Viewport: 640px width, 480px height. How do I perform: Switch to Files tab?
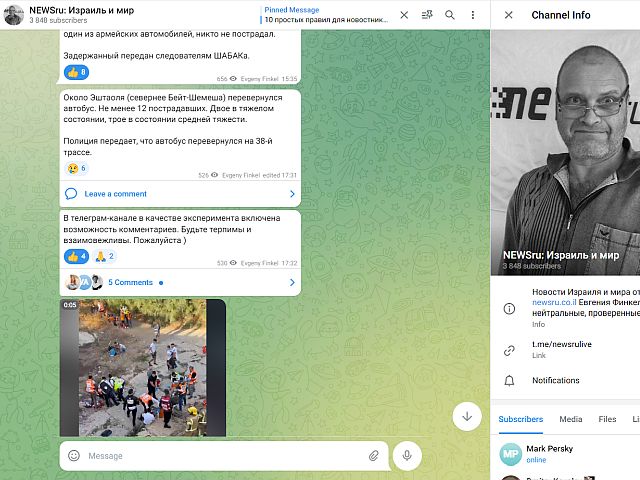click(607, 419)
